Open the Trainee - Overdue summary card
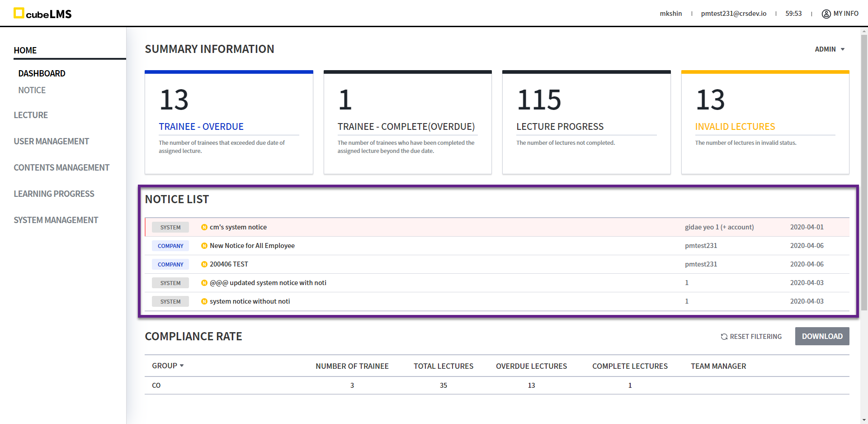 229,123
